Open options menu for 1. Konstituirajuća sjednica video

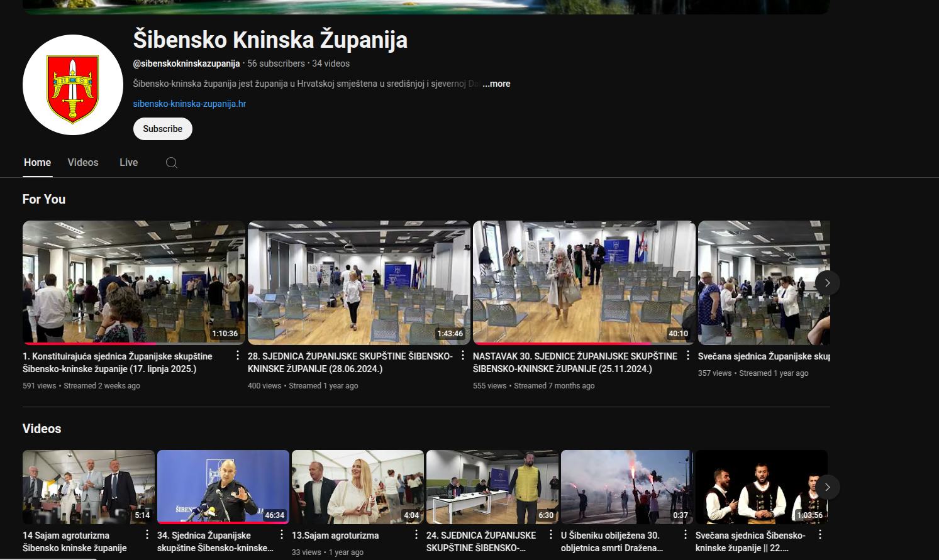coord(237,356)
